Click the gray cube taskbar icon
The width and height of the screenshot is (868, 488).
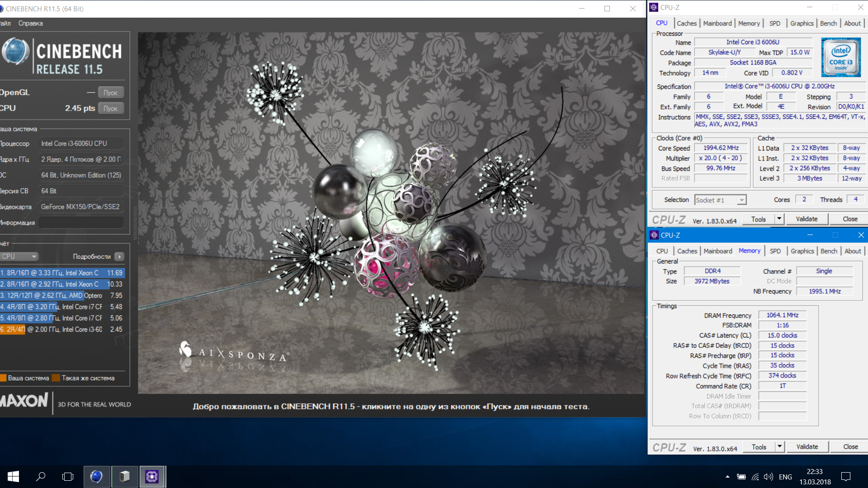pyautogui.click(x=124, y=476)
